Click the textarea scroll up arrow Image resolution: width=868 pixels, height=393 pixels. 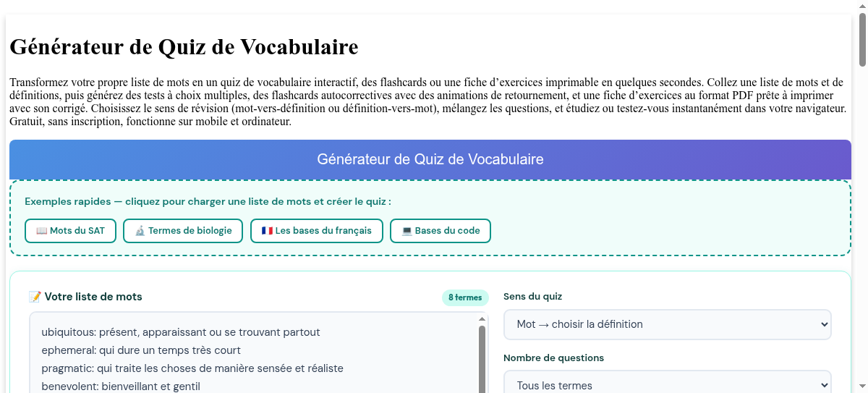pyautogui.click(x=482, y=318)
